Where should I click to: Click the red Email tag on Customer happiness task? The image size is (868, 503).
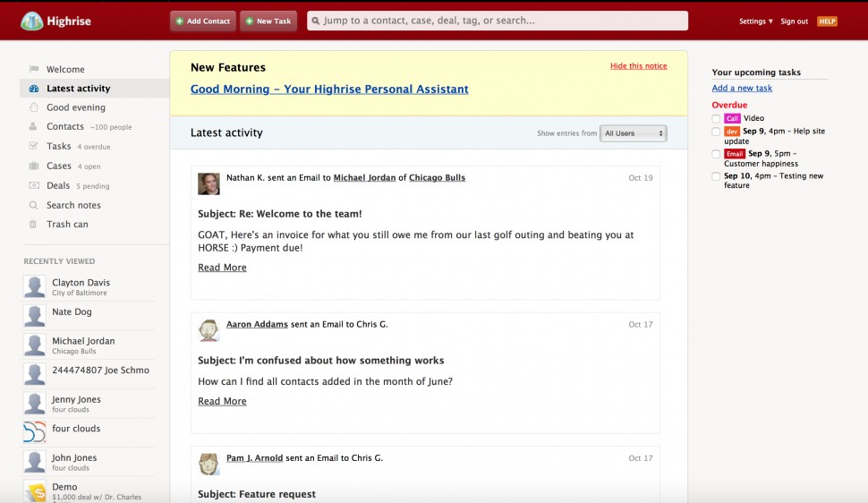735,153
